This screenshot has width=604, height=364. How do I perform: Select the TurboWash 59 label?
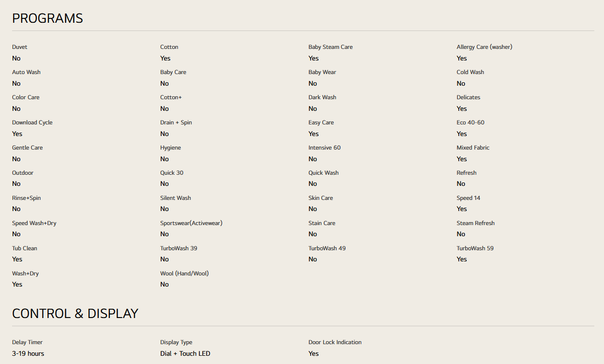click(x=475, y=248)
